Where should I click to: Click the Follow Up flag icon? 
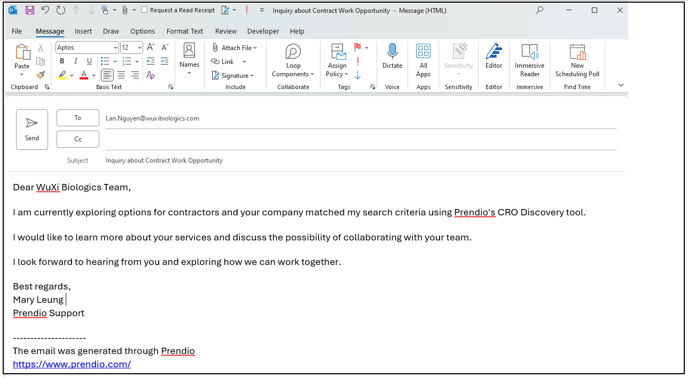click(358, 47)
